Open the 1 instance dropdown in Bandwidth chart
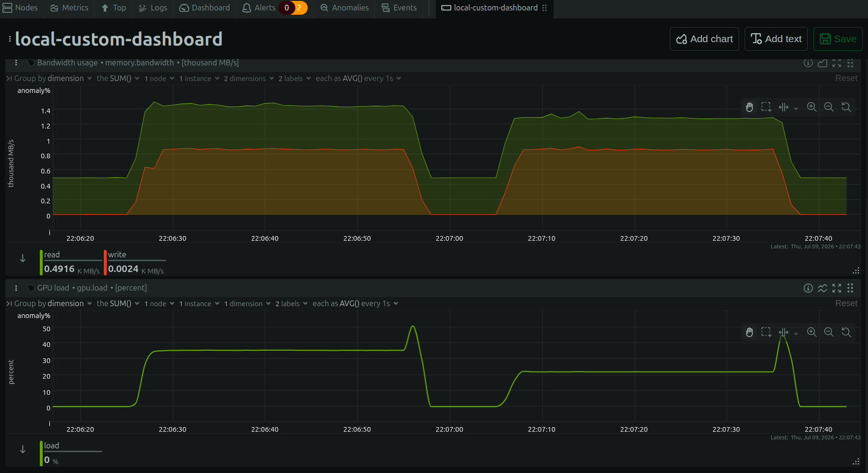 tap(199, 78)
